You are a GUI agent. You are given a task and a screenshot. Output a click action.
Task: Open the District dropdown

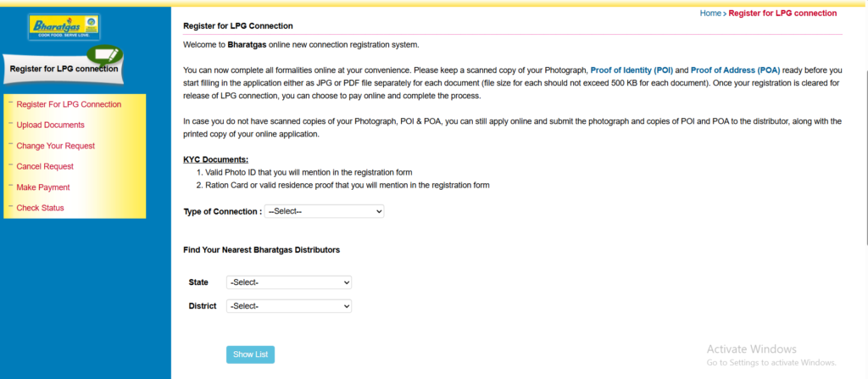289,306
